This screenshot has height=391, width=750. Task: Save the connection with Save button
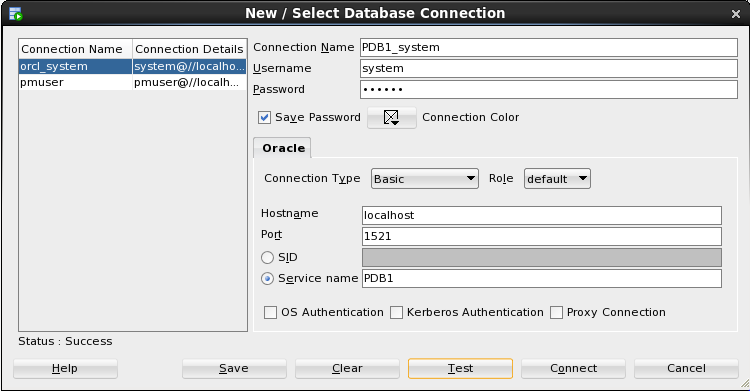(234, 368)
